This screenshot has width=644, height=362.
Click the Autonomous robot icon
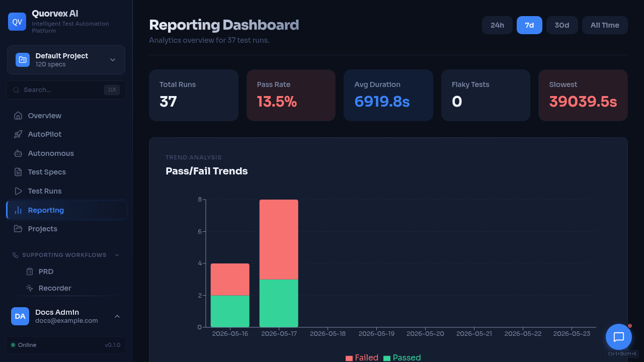click(18, 153)
